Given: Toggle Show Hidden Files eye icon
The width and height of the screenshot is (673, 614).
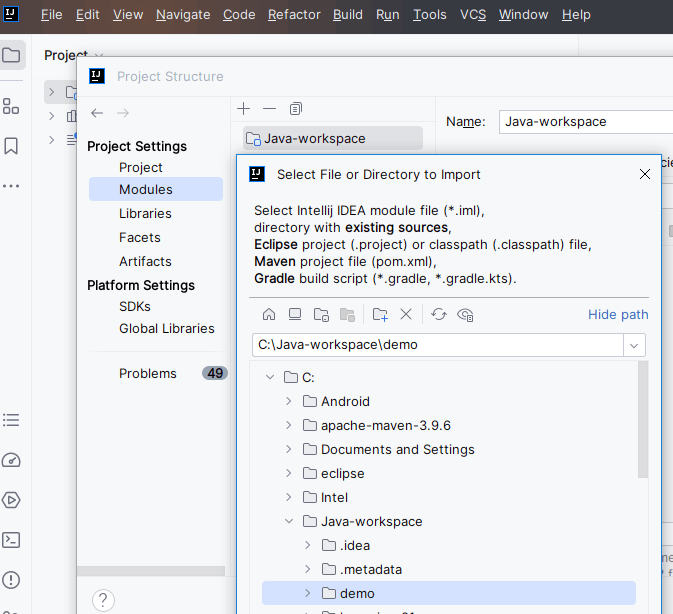Looking at the screenshot, I should click(x=465, y=315).
